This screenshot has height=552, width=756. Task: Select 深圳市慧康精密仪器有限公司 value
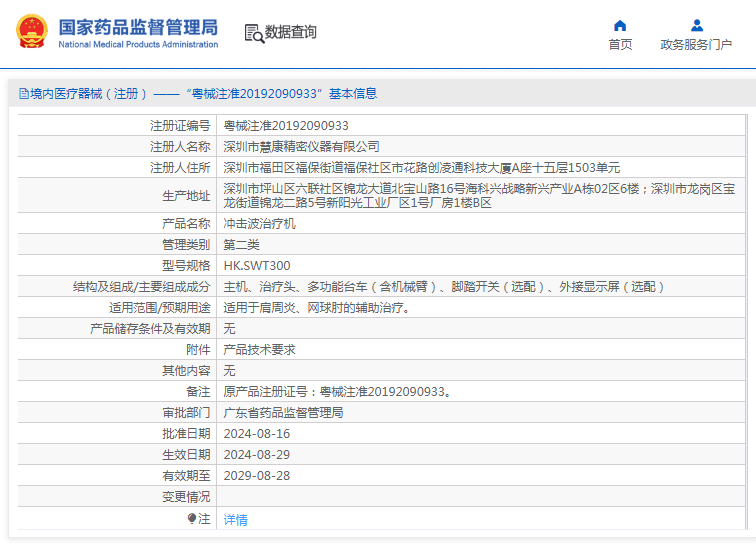click(x=301, y=147)
